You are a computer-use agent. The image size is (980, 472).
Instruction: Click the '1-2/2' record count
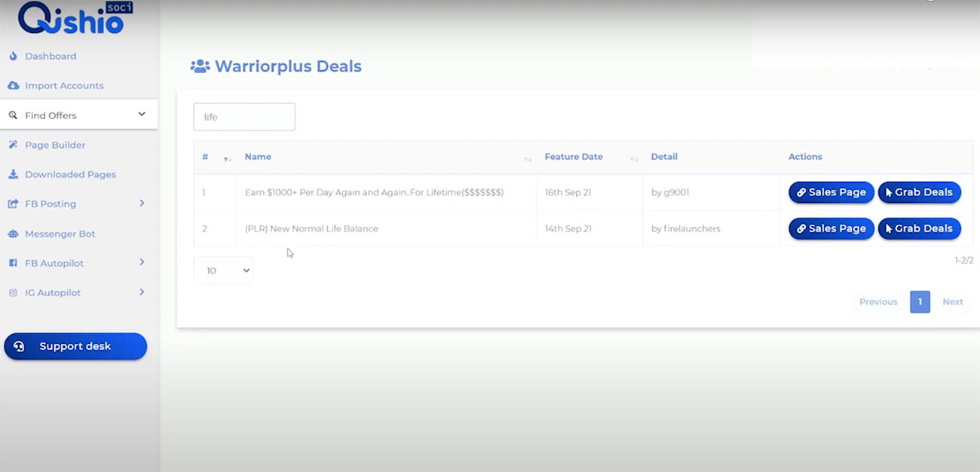pyautogui.click(x=964, y=260)
